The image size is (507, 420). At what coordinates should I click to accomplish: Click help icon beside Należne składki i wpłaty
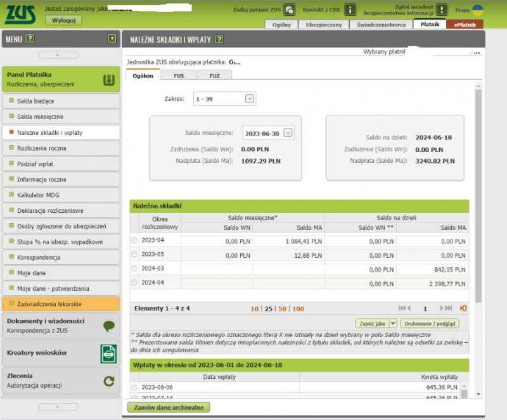[x=219, y=39]
